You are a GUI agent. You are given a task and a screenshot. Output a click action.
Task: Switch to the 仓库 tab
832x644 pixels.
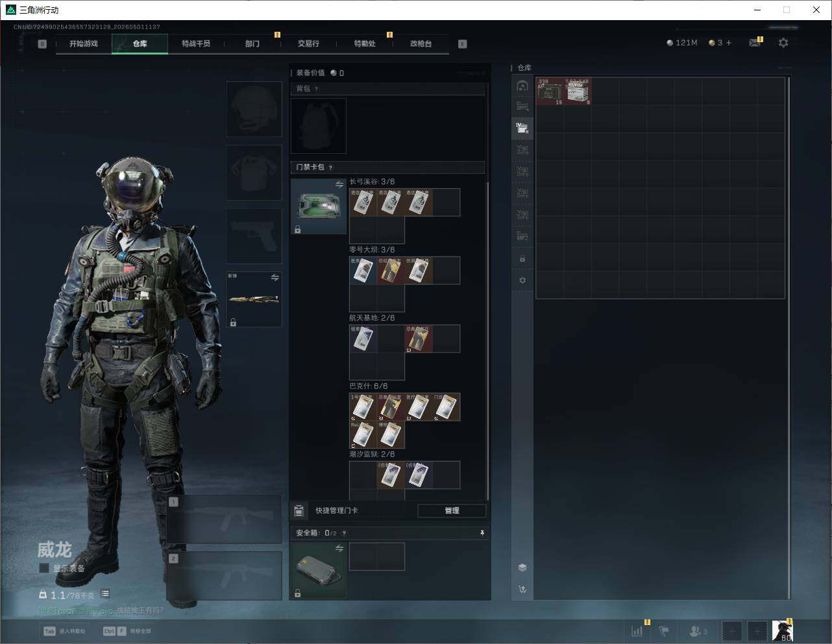click(140, 43)
